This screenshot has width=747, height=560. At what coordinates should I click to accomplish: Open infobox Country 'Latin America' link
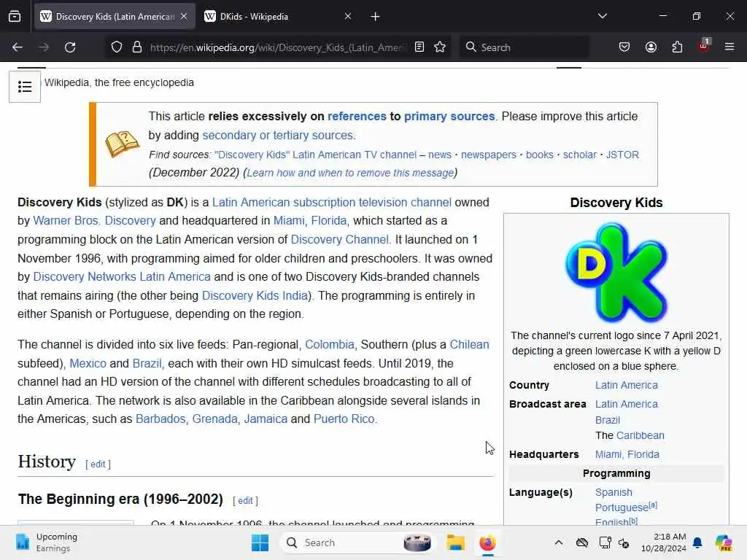tap(626, 385)
